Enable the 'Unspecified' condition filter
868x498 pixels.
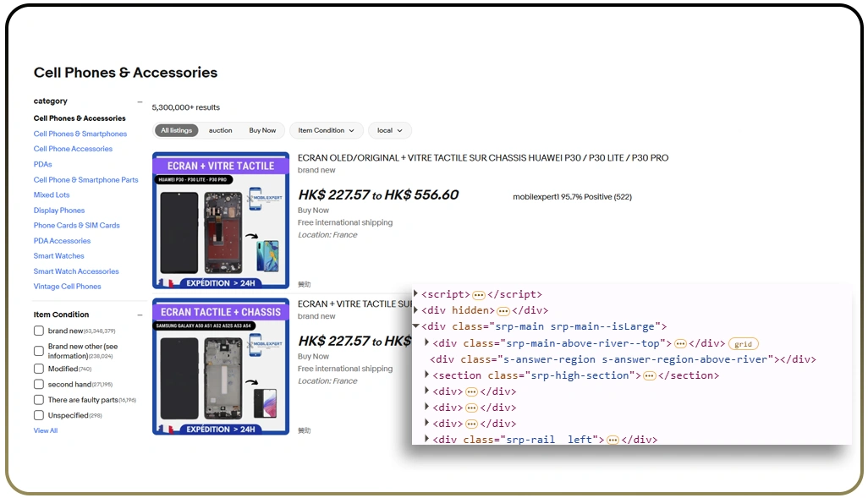(x=39, y=416)
